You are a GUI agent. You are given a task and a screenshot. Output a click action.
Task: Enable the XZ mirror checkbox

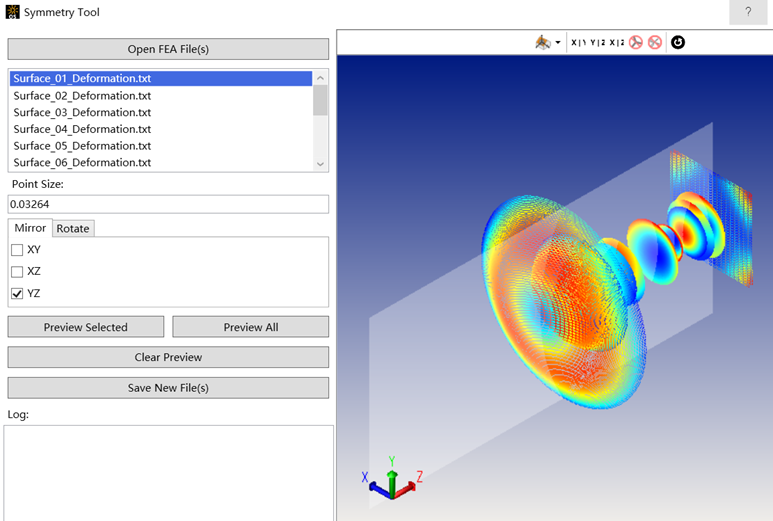click(17, 272)
